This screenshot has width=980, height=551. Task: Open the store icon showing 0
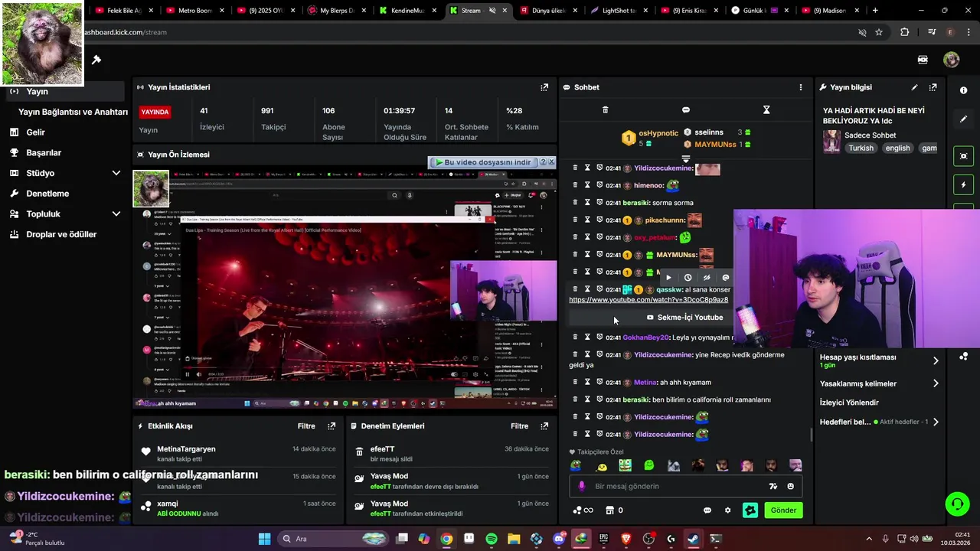click(614, 510)
